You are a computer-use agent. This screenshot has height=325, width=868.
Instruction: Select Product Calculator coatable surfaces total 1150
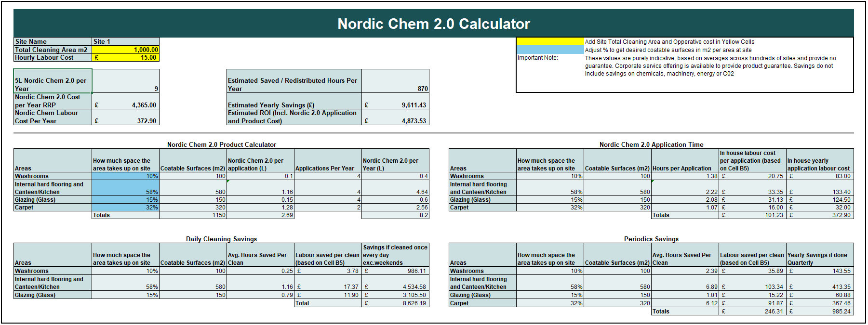point(193,215)
